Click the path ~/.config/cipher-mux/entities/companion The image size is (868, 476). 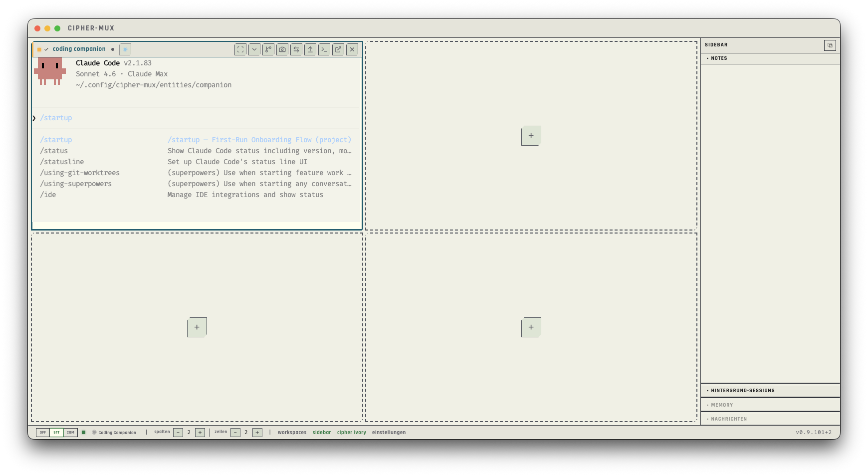pyautogui.click(x=154, y=85)
